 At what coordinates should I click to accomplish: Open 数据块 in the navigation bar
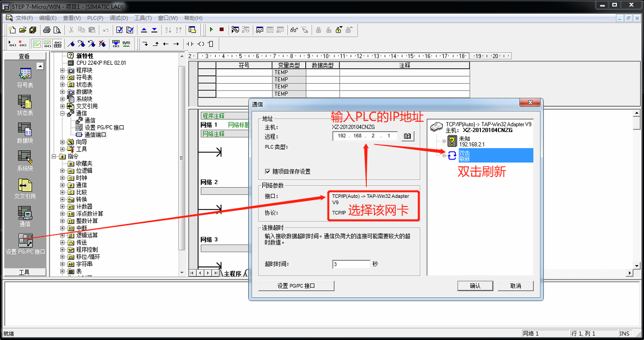(25, 133)
